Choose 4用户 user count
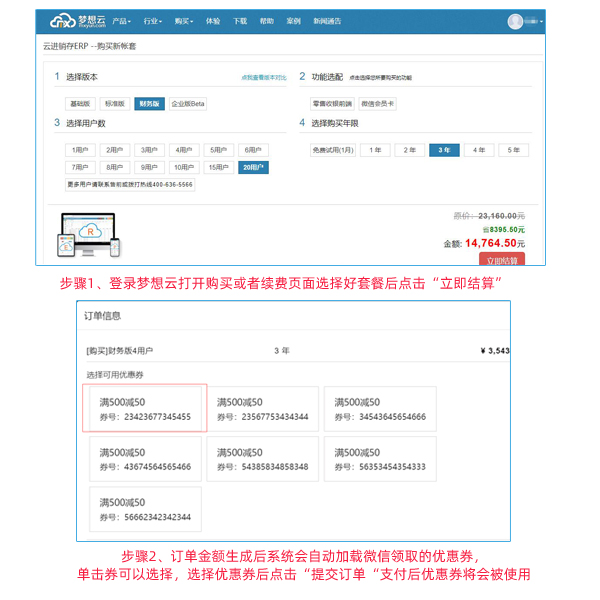The image size is (600, 600). point(184,150)
